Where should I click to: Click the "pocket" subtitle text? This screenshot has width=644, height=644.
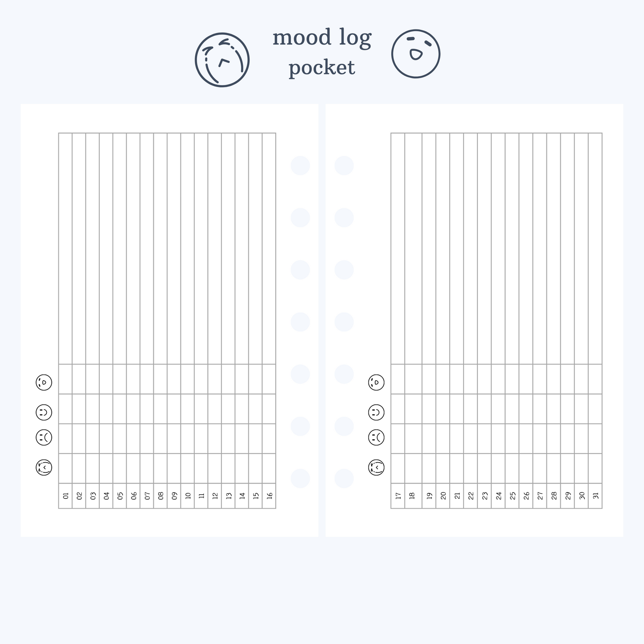(x=322, y=68)
